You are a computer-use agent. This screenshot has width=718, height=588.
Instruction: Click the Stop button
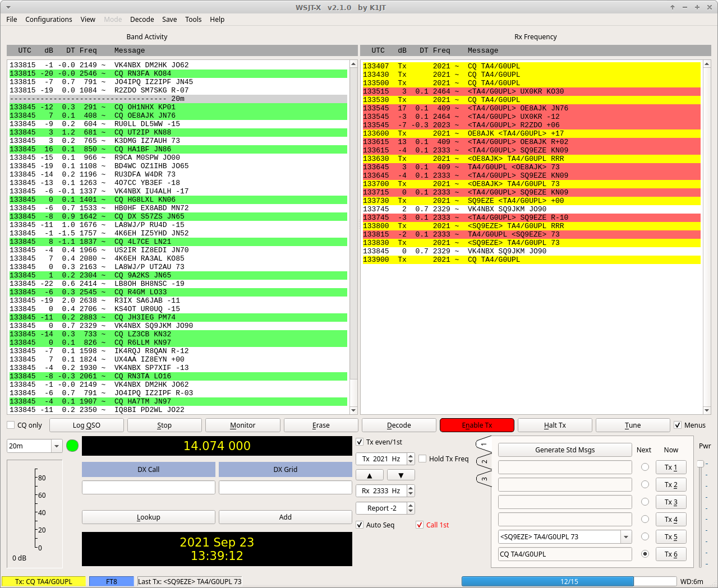tap(164, 425)
